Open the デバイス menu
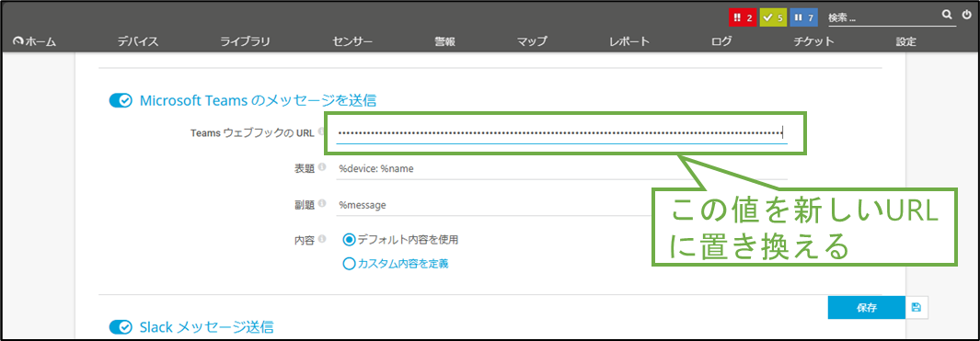Viewport: 980px width, 341px height. pyautogui.click(x=137, y=42)
